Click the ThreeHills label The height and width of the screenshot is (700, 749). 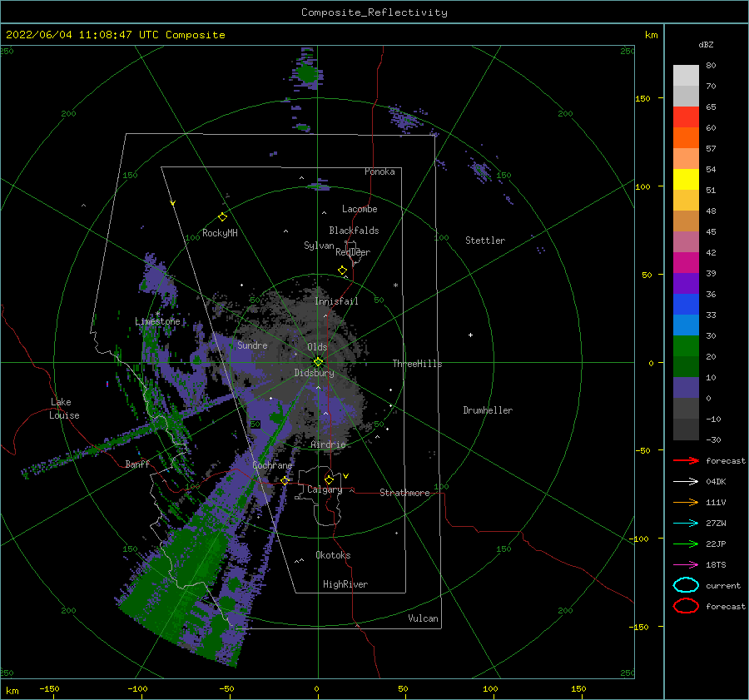coord(418,364)
